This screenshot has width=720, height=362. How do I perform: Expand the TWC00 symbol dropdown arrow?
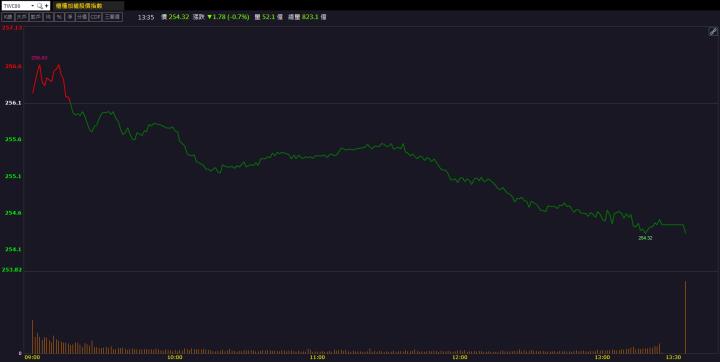point(33,6)
